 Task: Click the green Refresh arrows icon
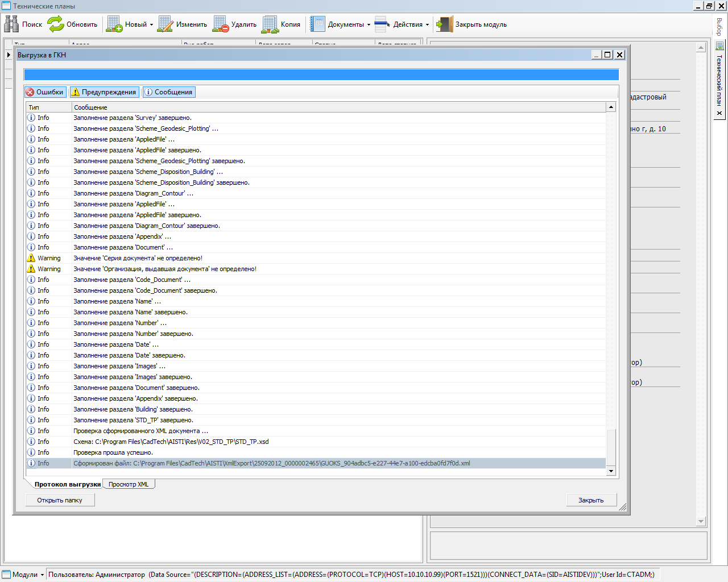[x=56, y=24]
